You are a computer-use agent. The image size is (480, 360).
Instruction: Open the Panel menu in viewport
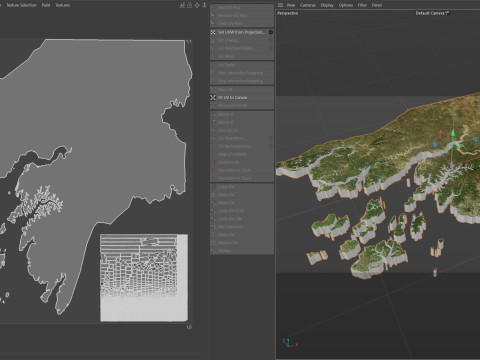(x=377, y=5)
